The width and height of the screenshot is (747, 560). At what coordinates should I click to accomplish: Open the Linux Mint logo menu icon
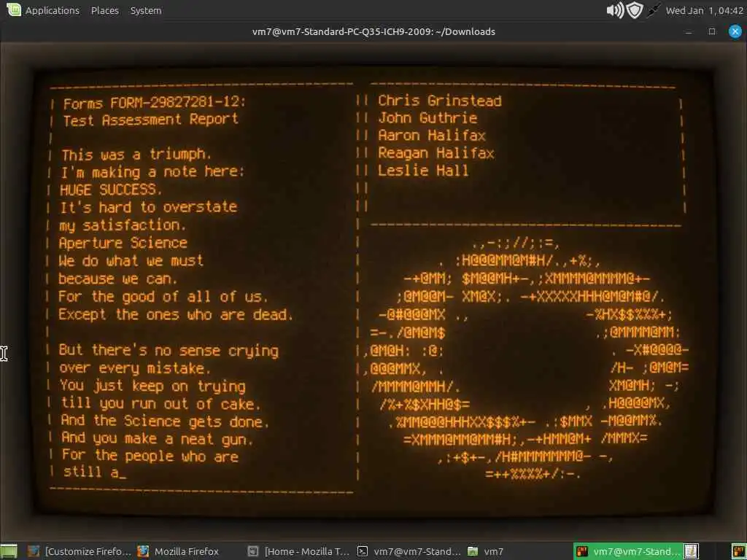coord(14,9)
